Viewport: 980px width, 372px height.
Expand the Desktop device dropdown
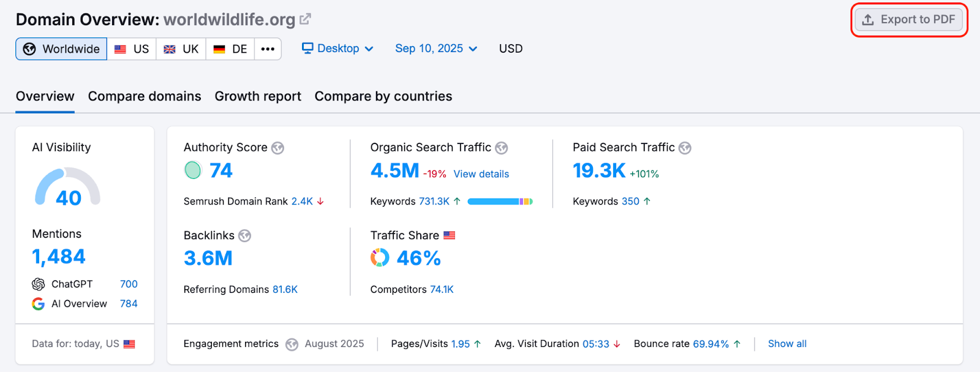[x=337, y=48]
